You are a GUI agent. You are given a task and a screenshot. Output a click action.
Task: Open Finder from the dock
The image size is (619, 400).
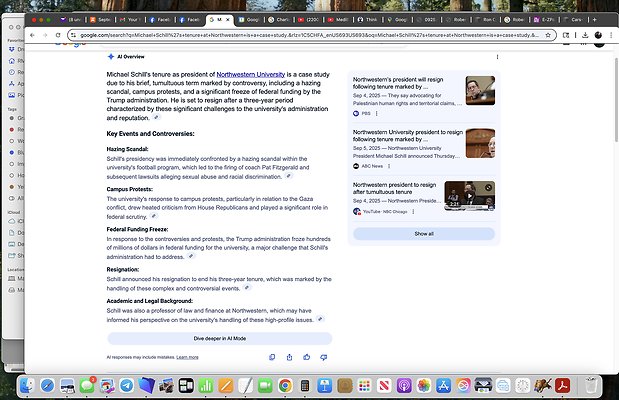click(x=27, y=385)
